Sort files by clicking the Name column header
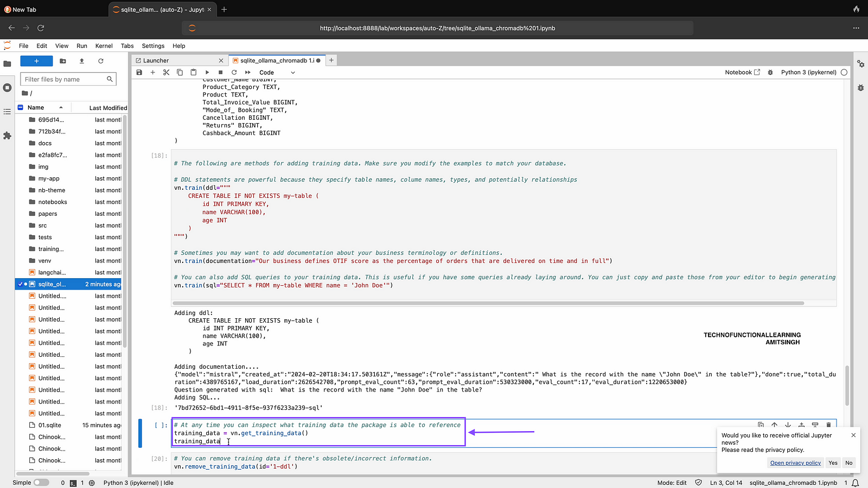The height and width of the screenshot is (488, 868). 36,107
